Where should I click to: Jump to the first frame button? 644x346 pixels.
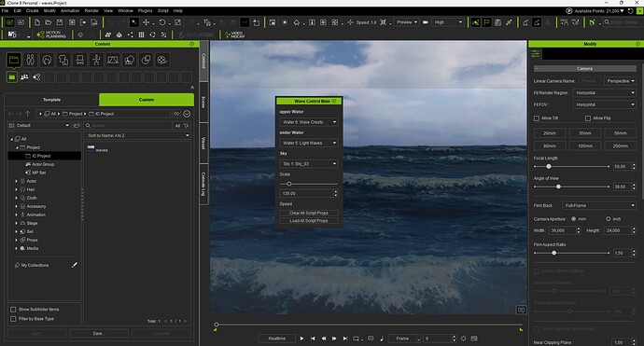pyautogui.click(x=313, y=339)
